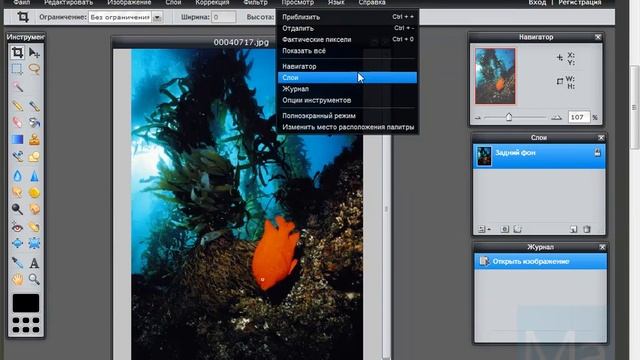
Task: Close the Слои panel
Action: coord(601,138)
